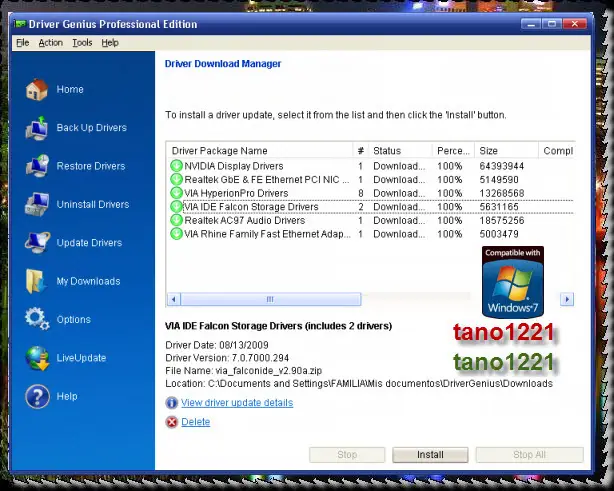Click green download icon for Realtek AC97 Audio
The height and width of the screenshot is (491, 614).
click(176, 220)
